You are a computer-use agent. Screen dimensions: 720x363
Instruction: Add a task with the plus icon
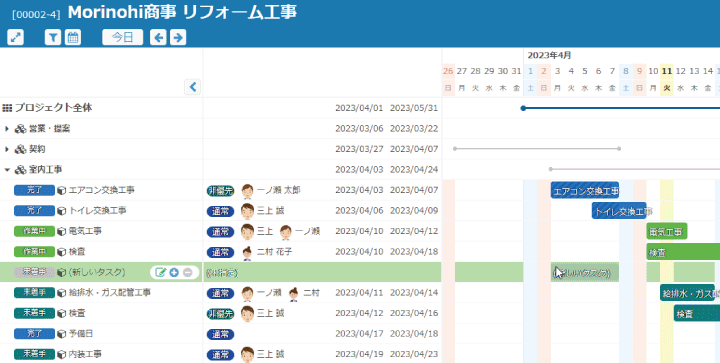tap(174, 273)
